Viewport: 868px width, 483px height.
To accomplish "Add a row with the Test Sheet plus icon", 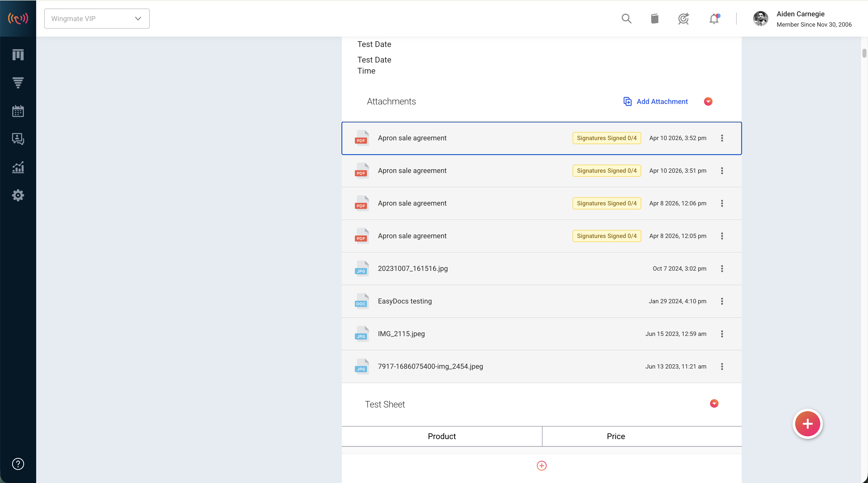I will point(541,466).
